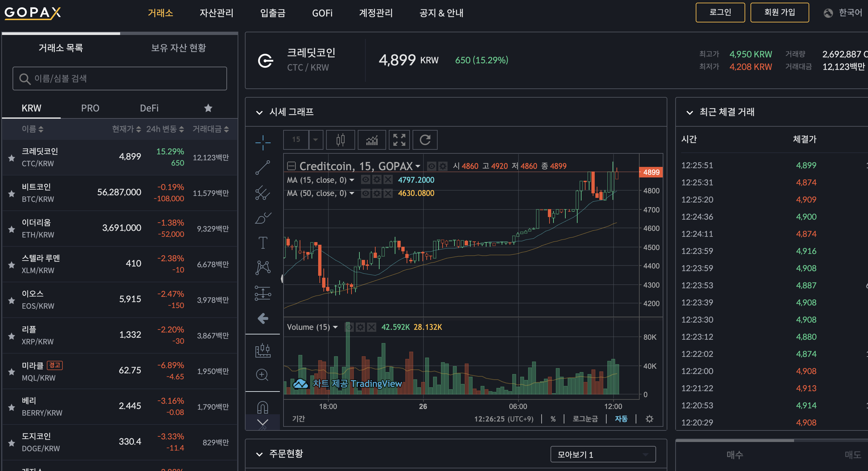Select the zoom-in magnifier tool
The width and height of the screenshot is (868, 471).
[262, 375]
